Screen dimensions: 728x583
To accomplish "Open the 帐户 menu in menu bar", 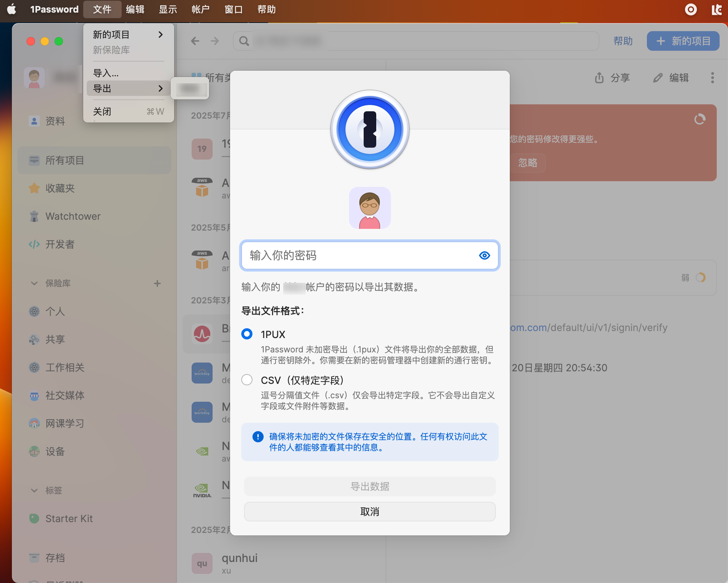I will click(x=200, y=9).
